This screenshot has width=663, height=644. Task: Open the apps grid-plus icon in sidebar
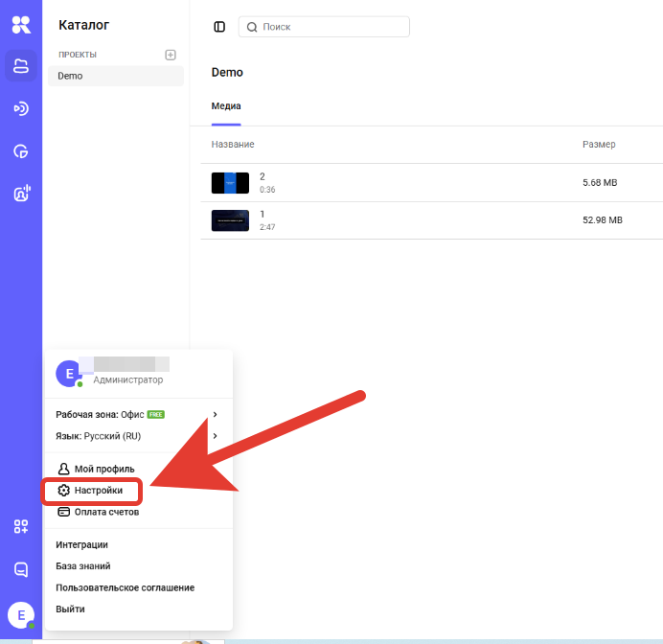tap(21, 526)
